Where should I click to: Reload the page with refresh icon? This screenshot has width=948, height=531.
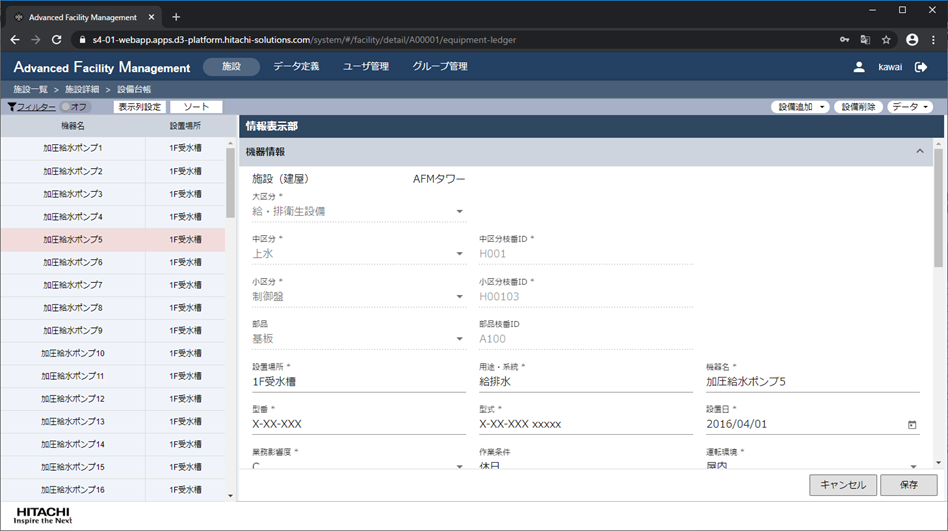tap(57, 40)
